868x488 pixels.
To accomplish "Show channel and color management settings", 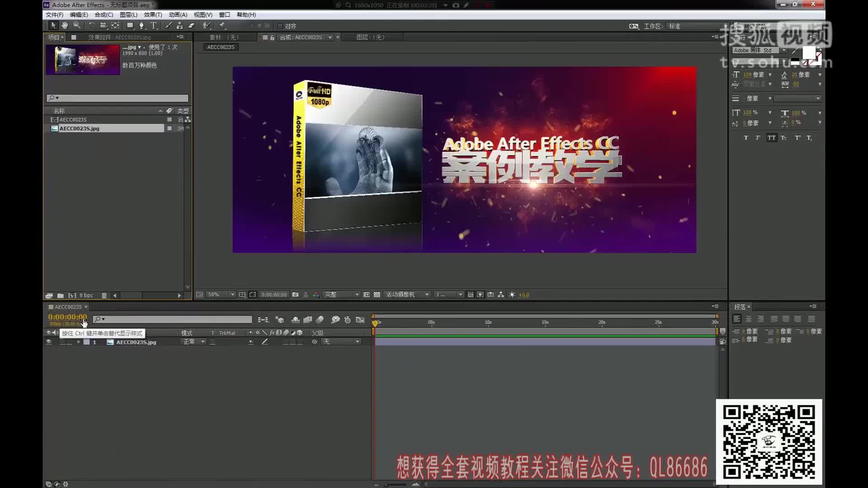I will point(316,295).
